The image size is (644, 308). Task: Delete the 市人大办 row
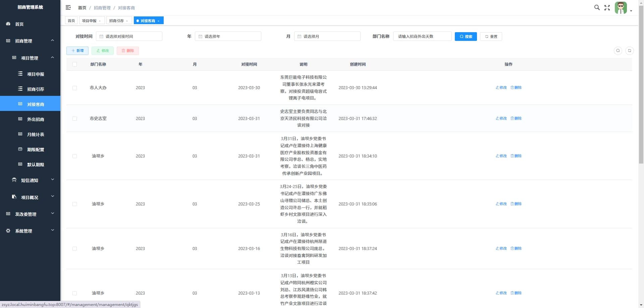point(516,87)
